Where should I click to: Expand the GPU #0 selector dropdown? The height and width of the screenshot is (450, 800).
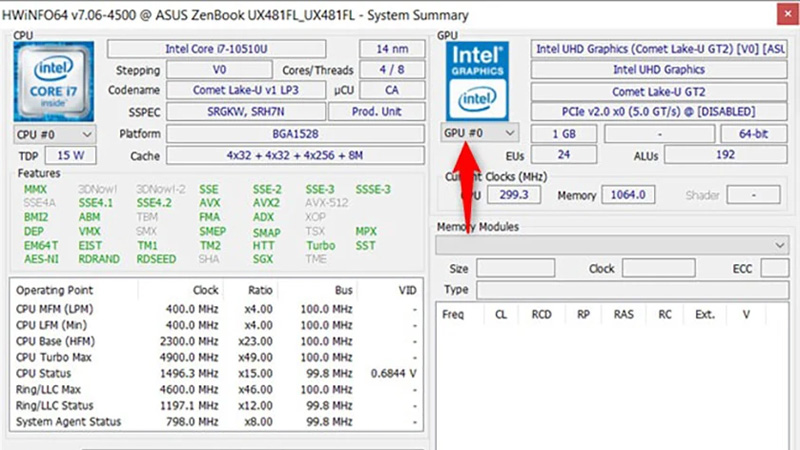click(x=480, y=133)
